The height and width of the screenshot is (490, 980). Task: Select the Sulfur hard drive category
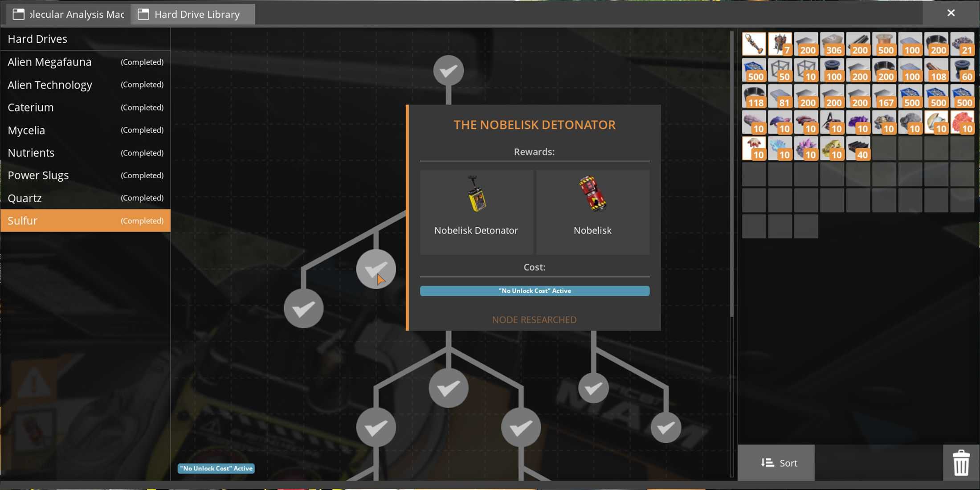[x=85, y=220]
